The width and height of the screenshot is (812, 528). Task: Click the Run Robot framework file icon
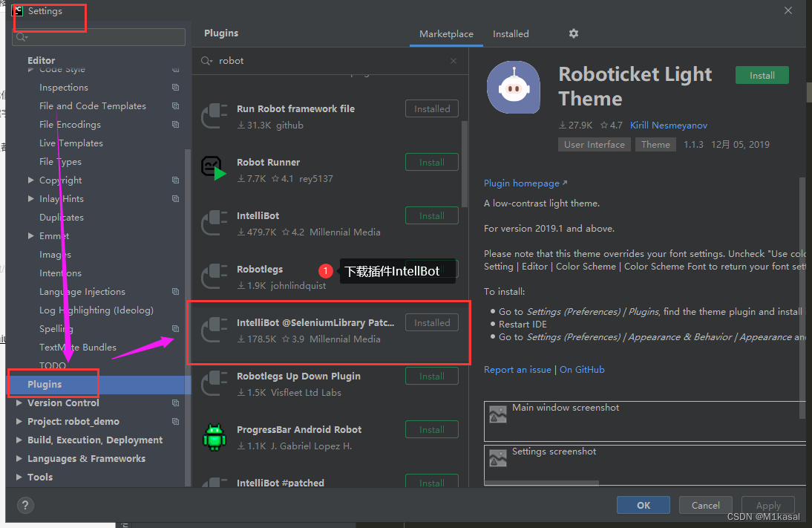pyautogui.click(x=214, y=116)
